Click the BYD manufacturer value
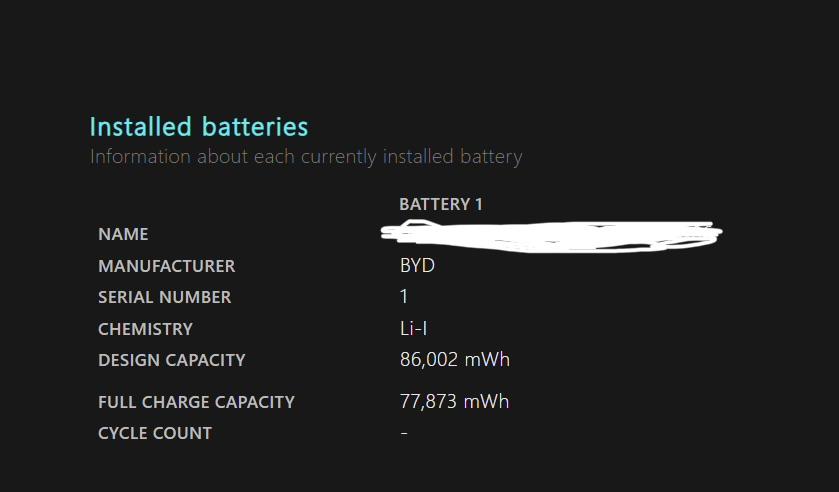The image size is (839, 492). (x=417, y=266)
